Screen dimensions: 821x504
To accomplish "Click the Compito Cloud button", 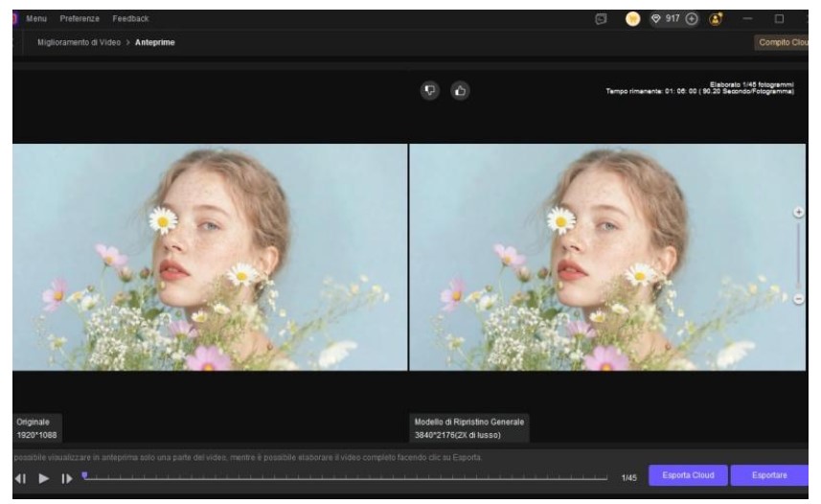I will point(782,42).
